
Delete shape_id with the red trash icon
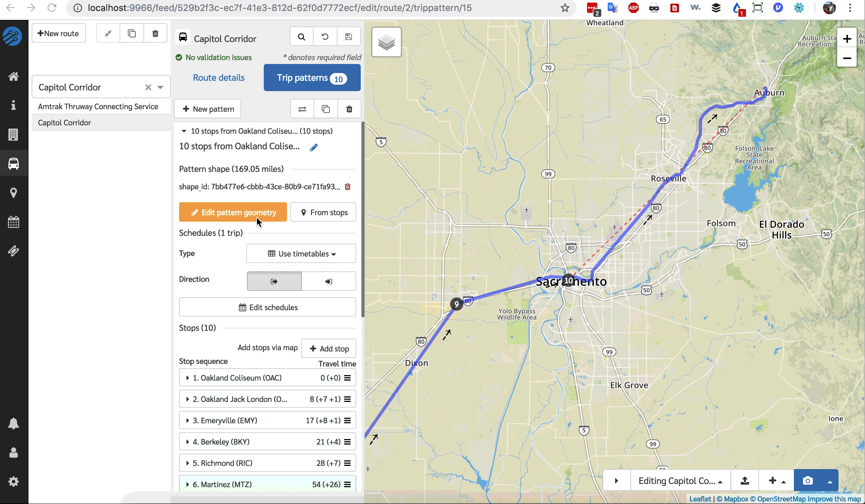[348, 187]
